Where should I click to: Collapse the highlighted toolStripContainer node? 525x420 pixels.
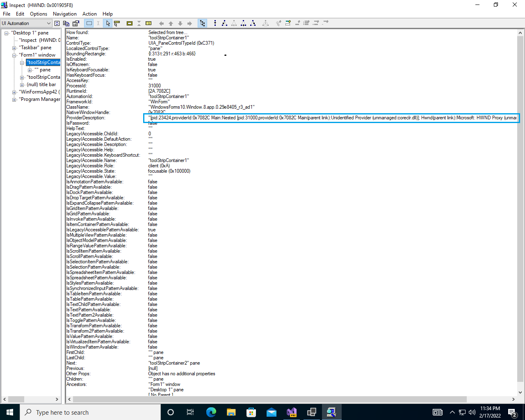coord(22,63)
